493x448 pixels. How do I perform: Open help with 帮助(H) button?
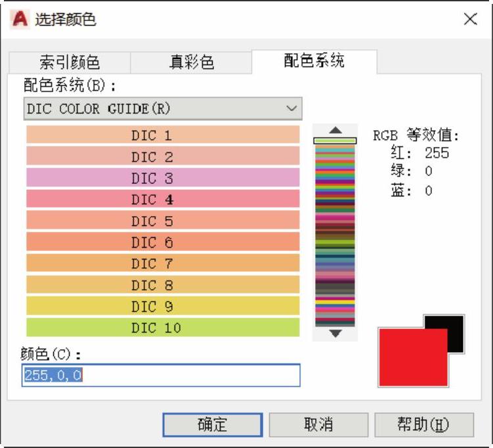pyautogui.click(x=424, y=425)
